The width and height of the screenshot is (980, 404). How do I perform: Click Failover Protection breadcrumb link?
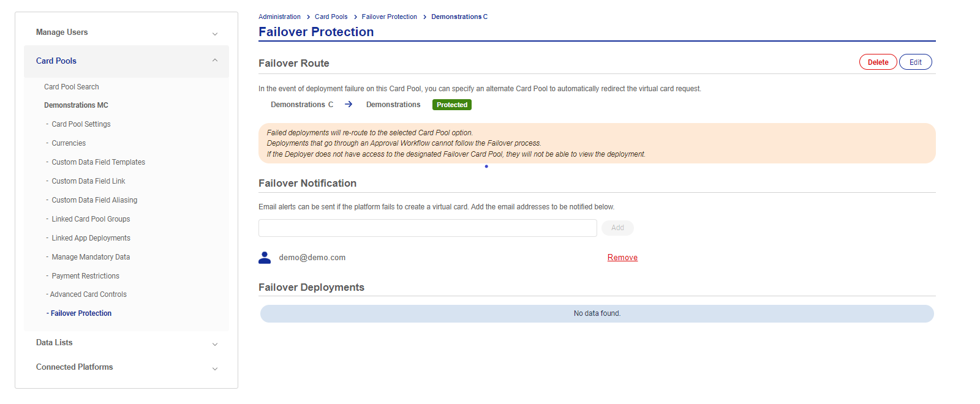pyautogui.click(x=389, y=17)
